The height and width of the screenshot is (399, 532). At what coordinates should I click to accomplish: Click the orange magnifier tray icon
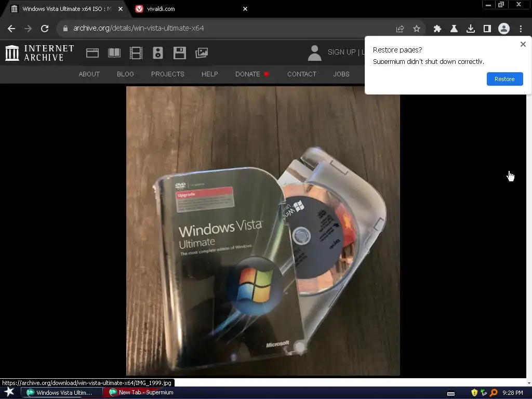(494, 393)
